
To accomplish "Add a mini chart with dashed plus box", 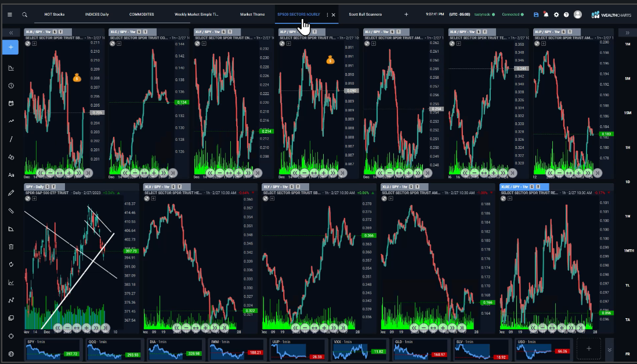I will (x=588, y=349).
